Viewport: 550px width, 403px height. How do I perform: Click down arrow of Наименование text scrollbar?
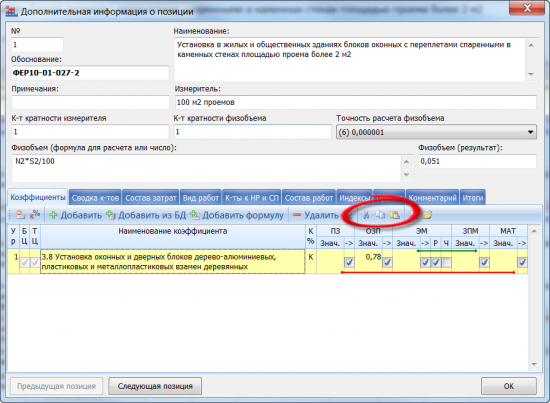pos(531,74)
